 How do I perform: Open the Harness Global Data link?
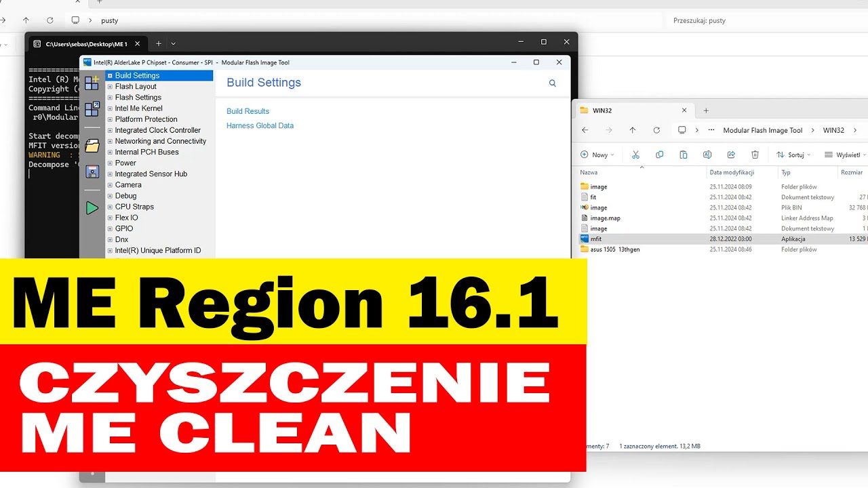[260, 125]
